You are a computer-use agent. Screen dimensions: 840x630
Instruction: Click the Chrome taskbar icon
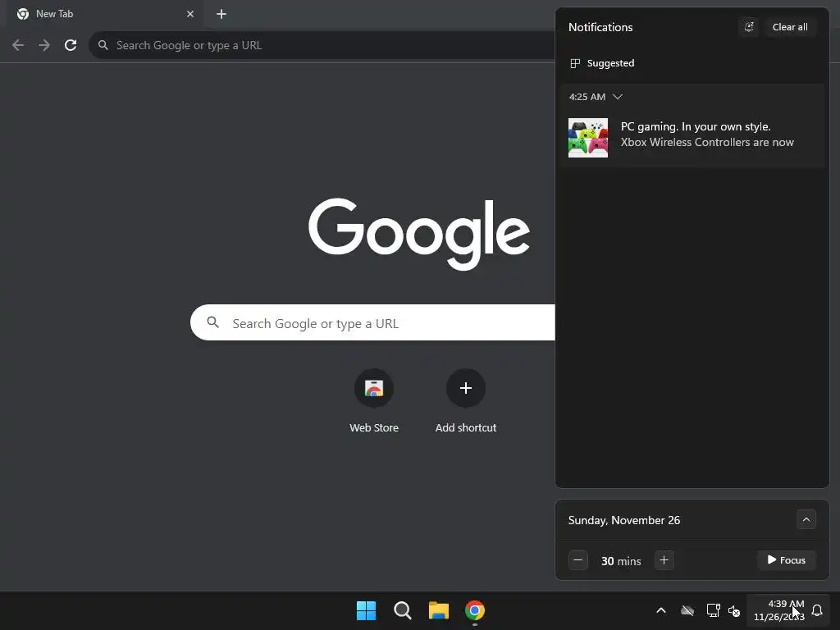(475, 610)
